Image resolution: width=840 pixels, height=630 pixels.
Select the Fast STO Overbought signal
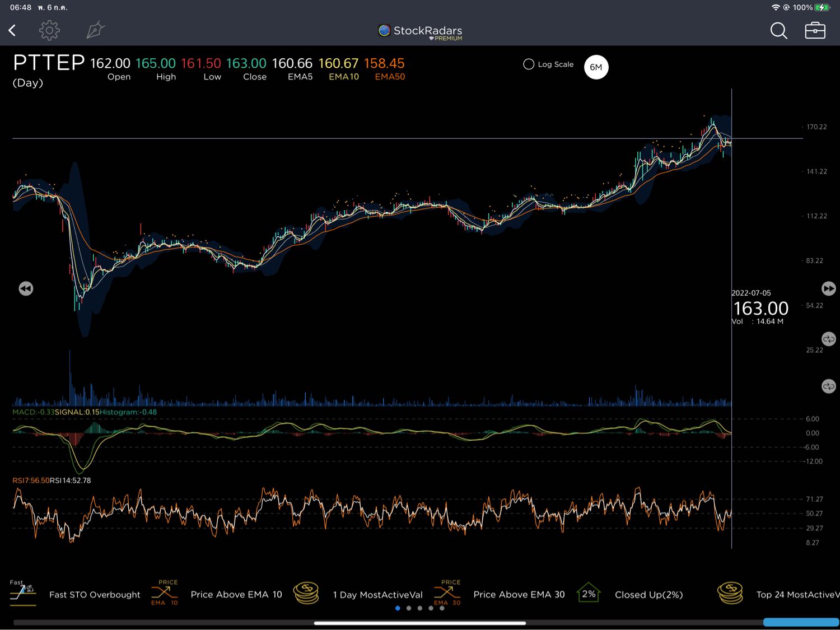tap(94, 595)
